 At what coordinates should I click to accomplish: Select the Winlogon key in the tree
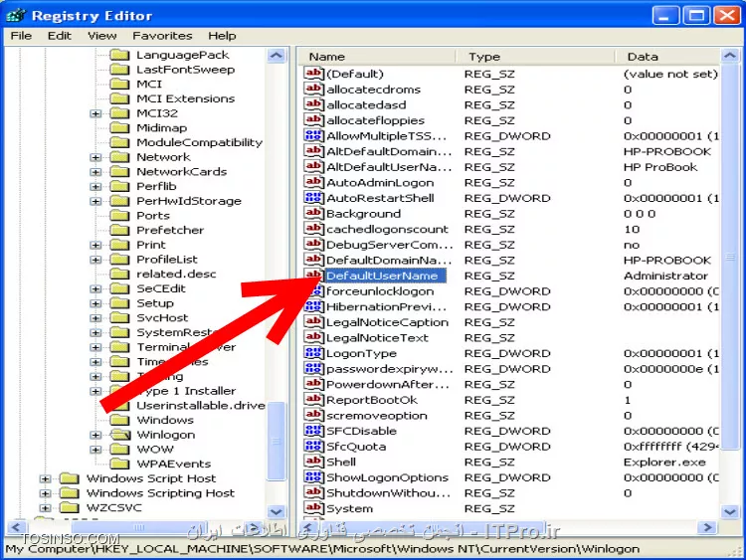(x=166, y=435)
